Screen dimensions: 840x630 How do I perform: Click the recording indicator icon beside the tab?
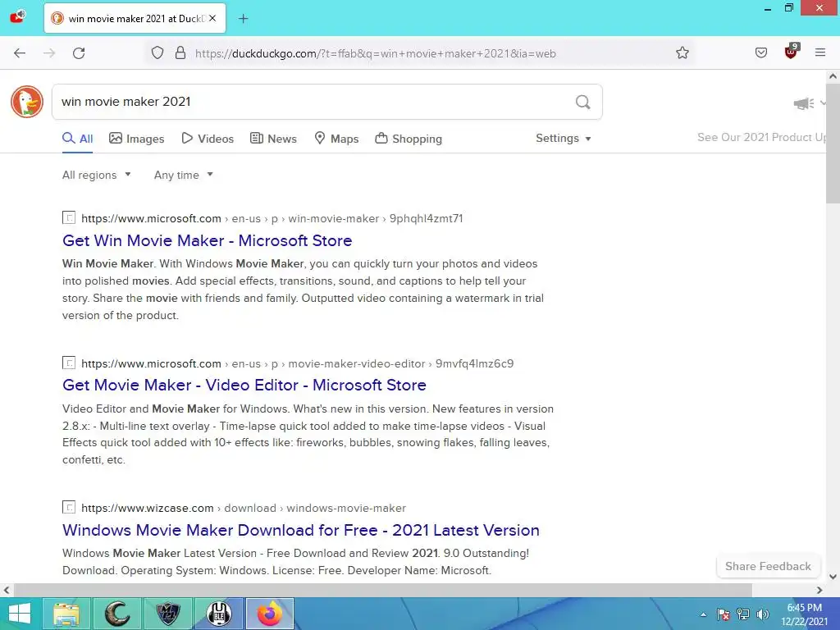point(20,16)
